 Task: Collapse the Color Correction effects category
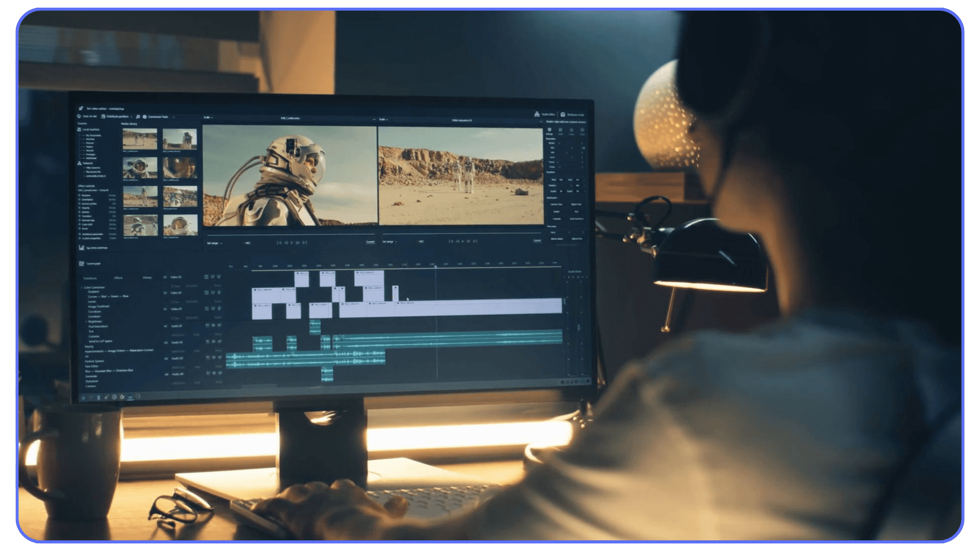pyautogui.click(x=82, y=287)
